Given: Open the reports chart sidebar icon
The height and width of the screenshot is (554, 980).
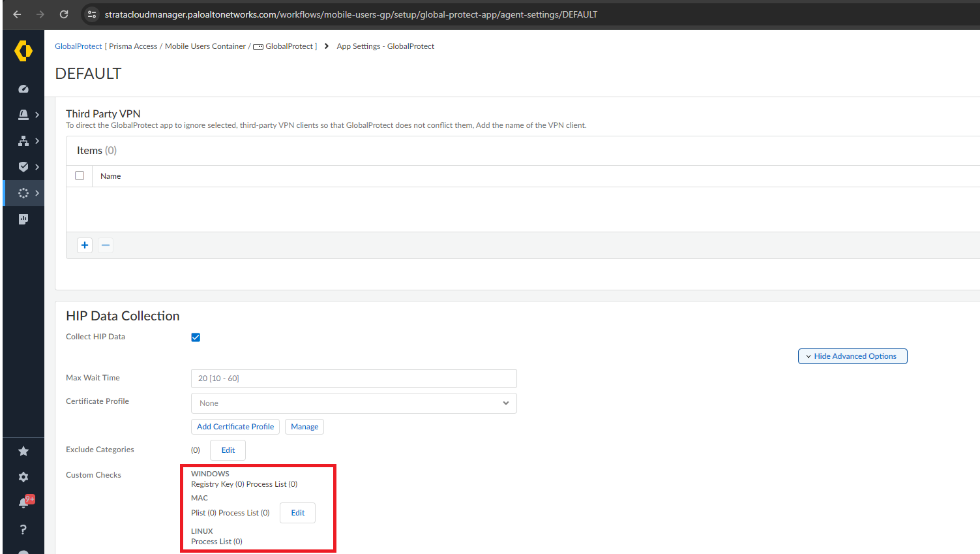Looking at the screenshot, I should point(23,219).
